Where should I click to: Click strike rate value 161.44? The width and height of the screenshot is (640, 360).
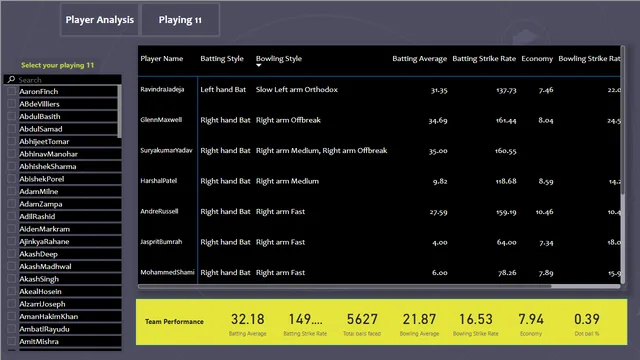pyautogui.click(x=506, y=120)
